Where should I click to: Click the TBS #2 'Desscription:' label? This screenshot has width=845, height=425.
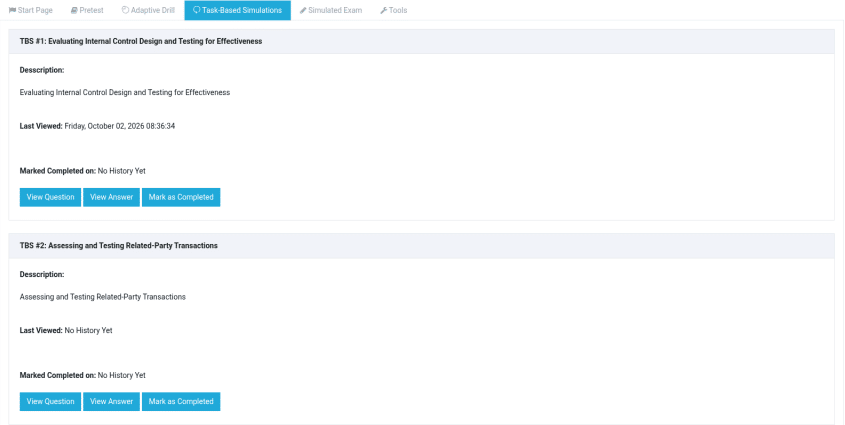pos(42,274)
